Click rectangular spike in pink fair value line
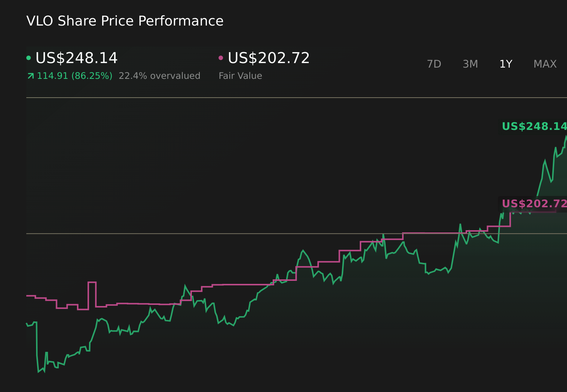The height and width of the screenshot is (392, 567). [x=92, y=282]
